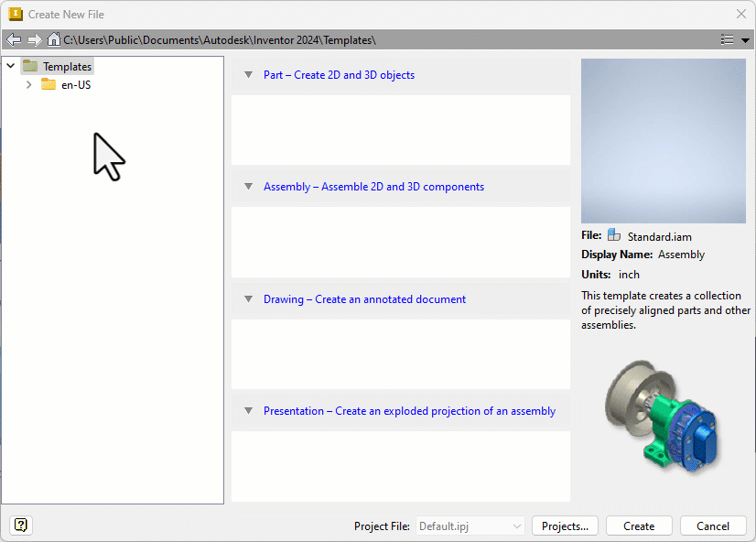Image resolution: width=756 pixels, height=542 pixels.
Task: Click the Templates folder icon
Action: pos(30,66)
